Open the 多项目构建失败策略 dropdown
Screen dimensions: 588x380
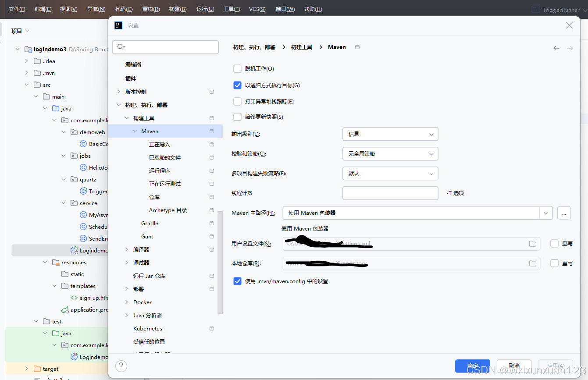click(390, 174)
